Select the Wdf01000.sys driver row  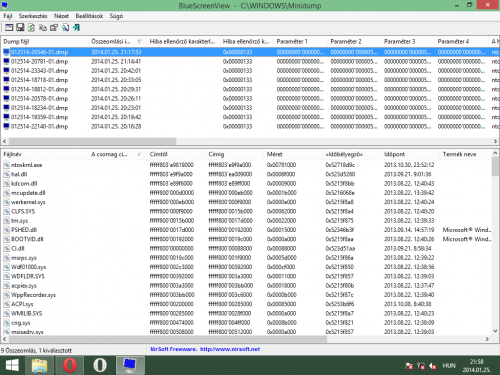pyautogui.click(x=246, y=267)
